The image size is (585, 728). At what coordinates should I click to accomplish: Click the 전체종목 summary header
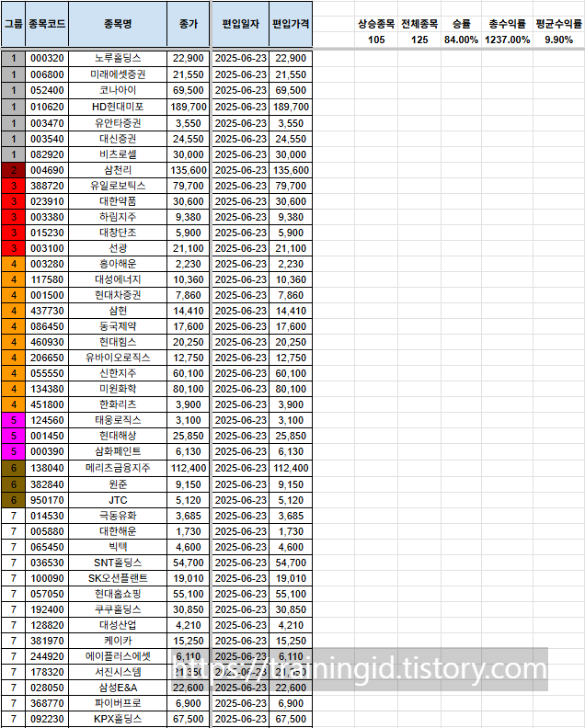pyautogui.click(x=419, y=24)
